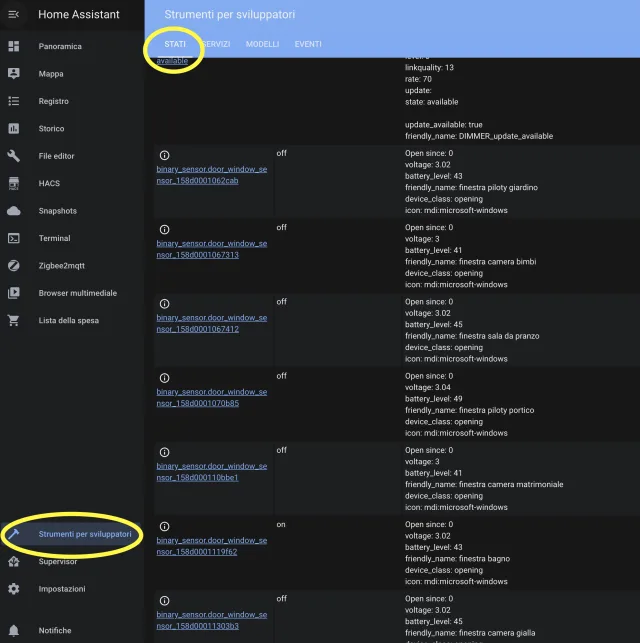Click 'friendly_name: finestra piloty portico' text
Image resolution: width=640 pixels, height=643 pixels.
[469, 410]
